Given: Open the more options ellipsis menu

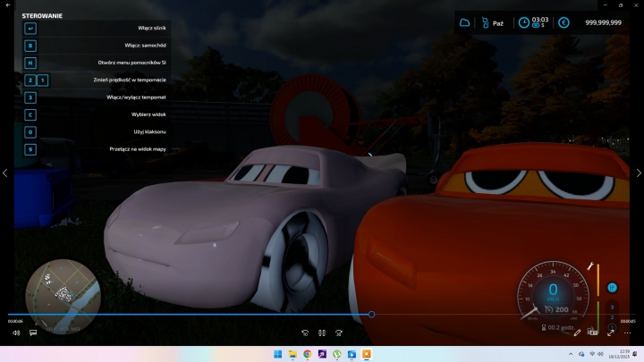Looking at the screenshot, I should click(628, 333).
